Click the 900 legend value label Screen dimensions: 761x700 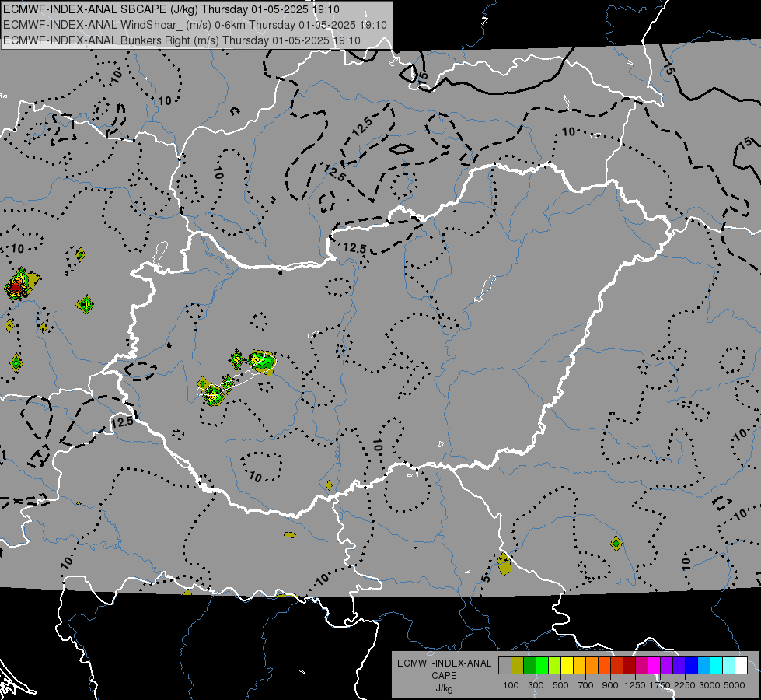point(610,685)
